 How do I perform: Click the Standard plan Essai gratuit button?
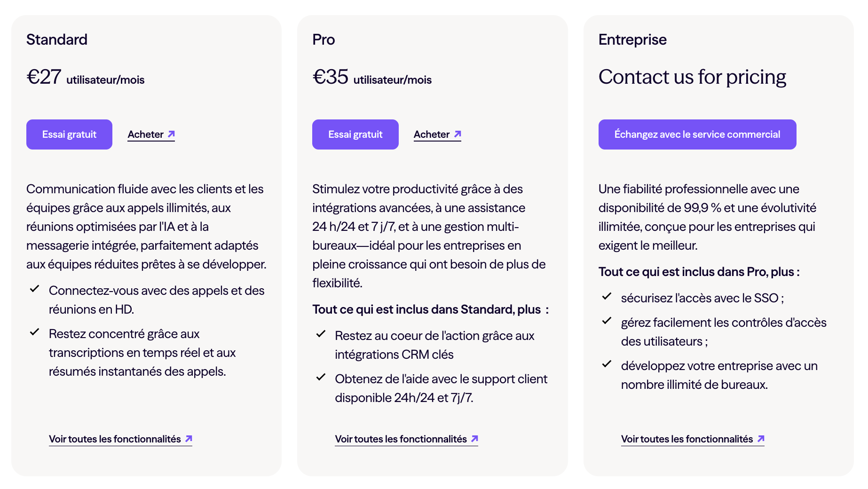69,134
